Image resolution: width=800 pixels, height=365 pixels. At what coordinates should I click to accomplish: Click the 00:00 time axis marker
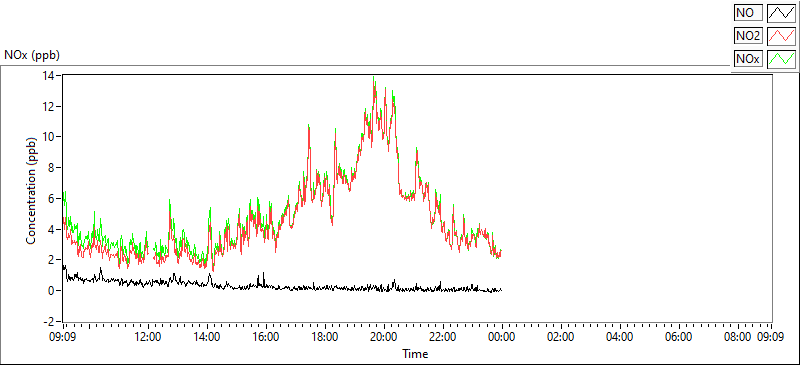click(x=502, y=337)
